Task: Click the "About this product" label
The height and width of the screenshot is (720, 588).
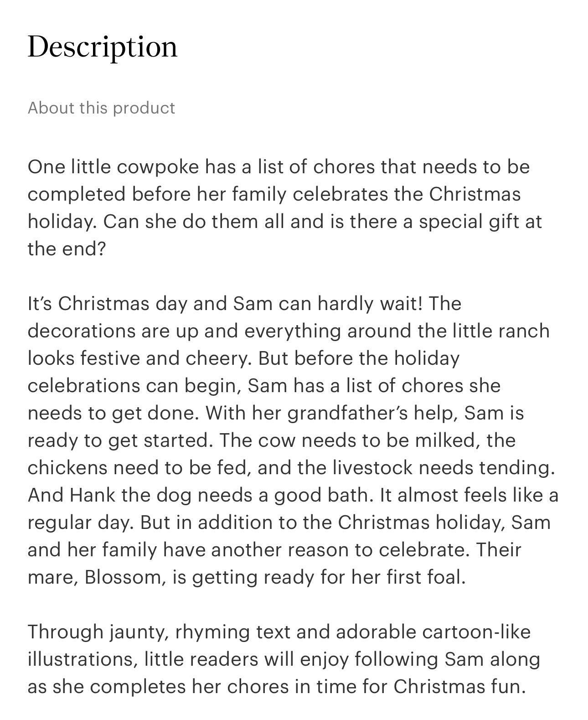Action: tap(101, 108)
